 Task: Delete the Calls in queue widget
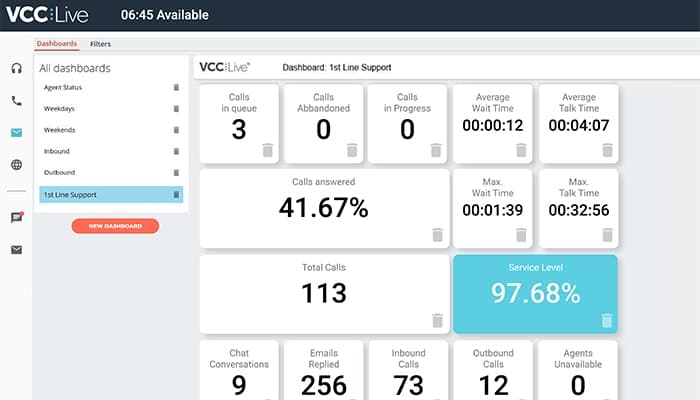[x=267, y=150]
